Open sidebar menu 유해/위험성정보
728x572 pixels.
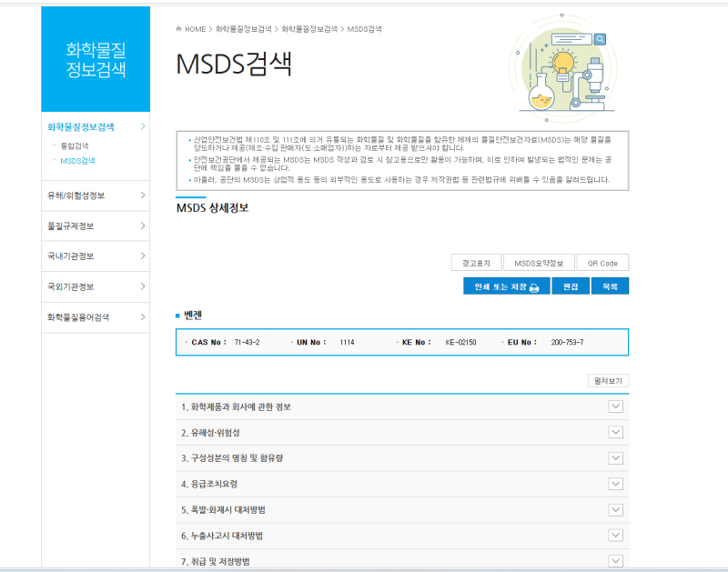pos(96,196)
